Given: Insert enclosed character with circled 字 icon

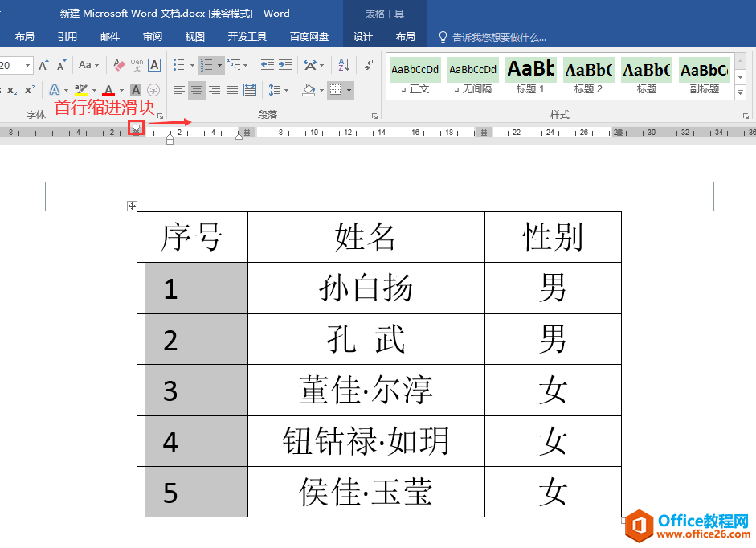Looking at the screenshot, I should coord(153,90).
